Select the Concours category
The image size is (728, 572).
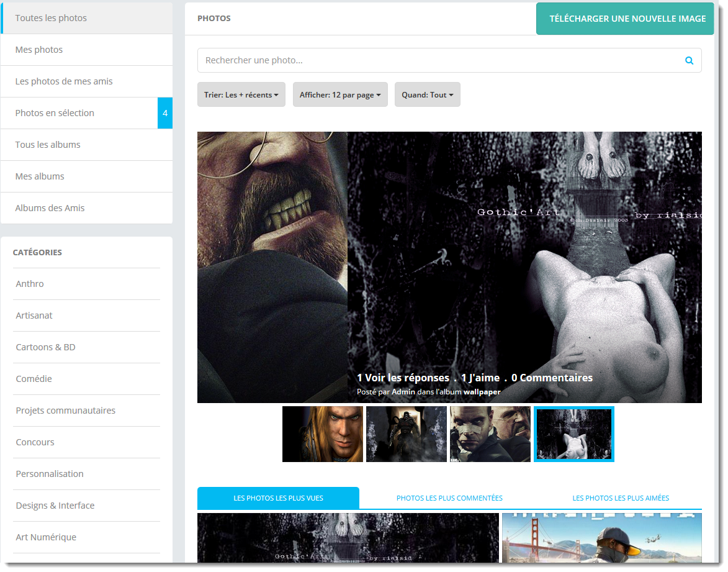[x=86, y=442]
